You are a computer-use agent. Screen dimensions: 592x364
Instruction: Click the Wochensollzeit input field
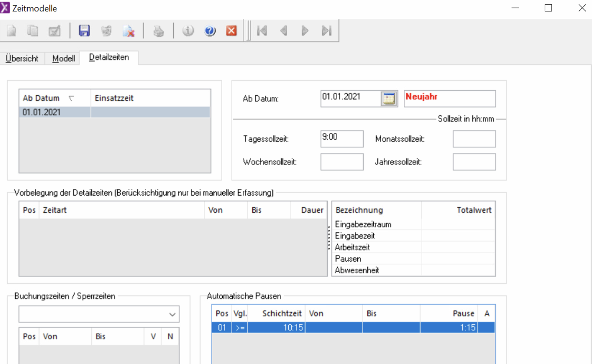(x=342, y=162)
